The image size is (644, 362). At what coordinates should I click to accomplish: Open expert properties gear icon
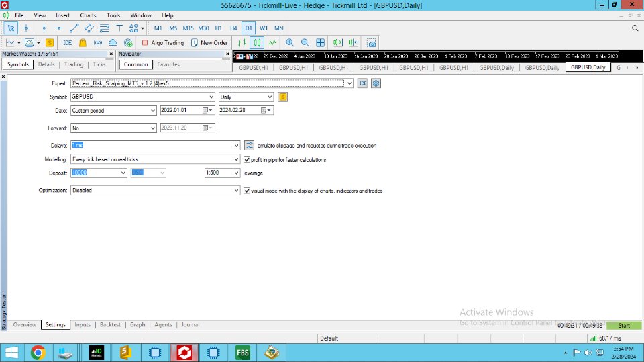pos(376,83)
